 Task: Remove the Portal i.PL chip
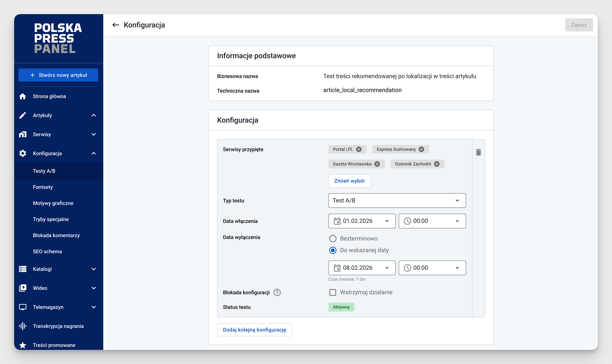point(359,149)
